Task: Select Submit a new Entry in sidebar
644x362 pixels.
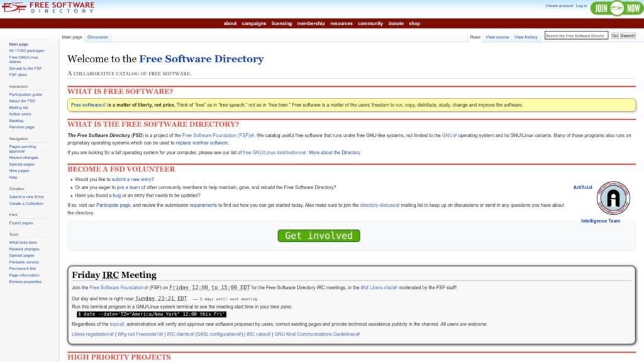Action: click(x=26, y=197)
